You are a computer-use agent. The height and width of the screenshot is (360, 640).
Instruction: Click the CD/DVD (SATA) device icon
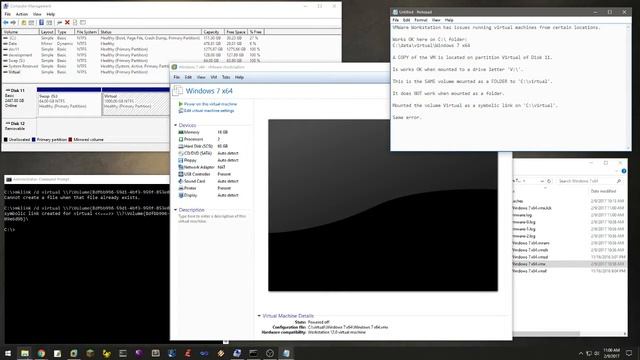tap(181, 153)
